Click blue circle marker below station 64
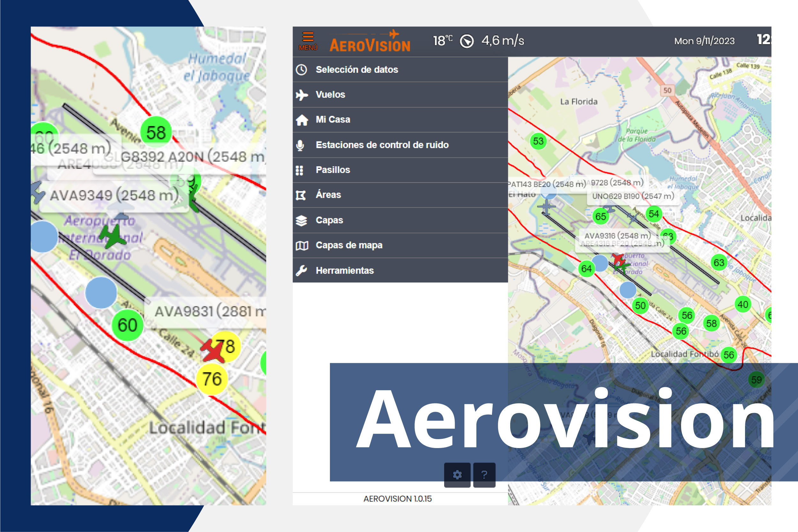 point(628,290)
